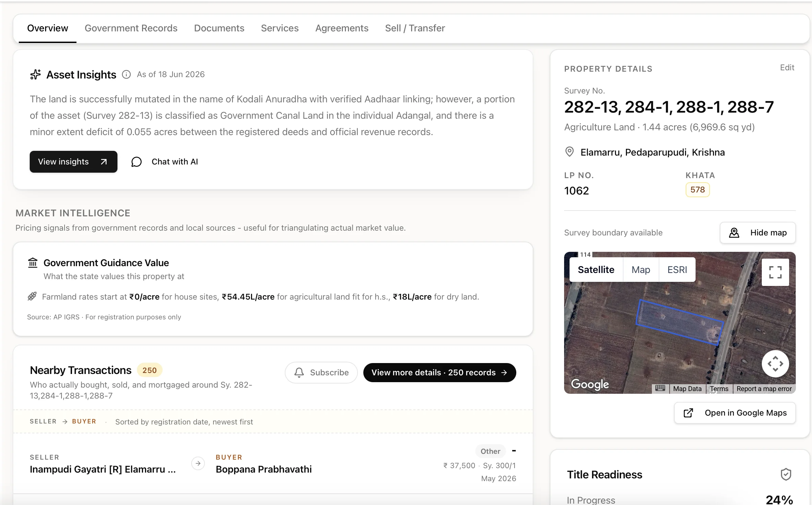Click the LP No. 1062 value
Viewport: 812px width, 505px height.
[577, 191]
